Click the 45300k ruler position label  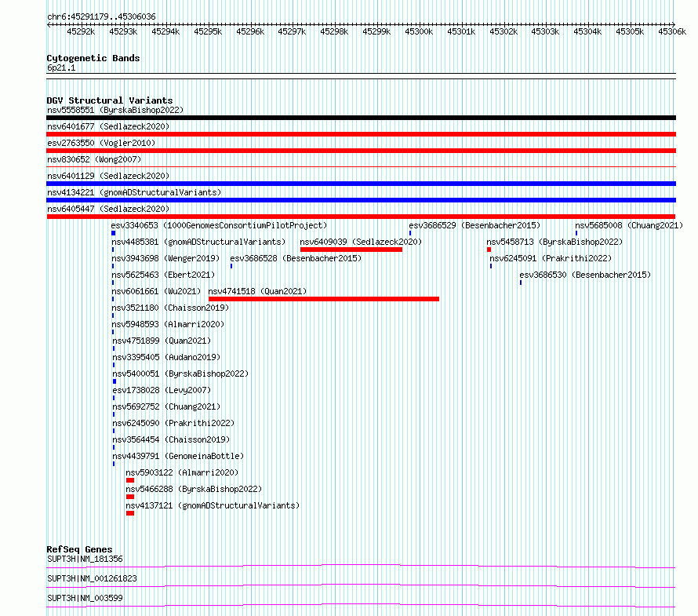[x=419, y=31]
